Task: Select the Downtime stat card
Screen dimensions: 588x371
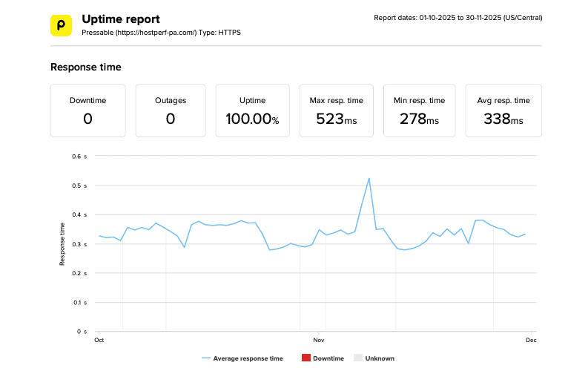Action: tap(87, 111)
